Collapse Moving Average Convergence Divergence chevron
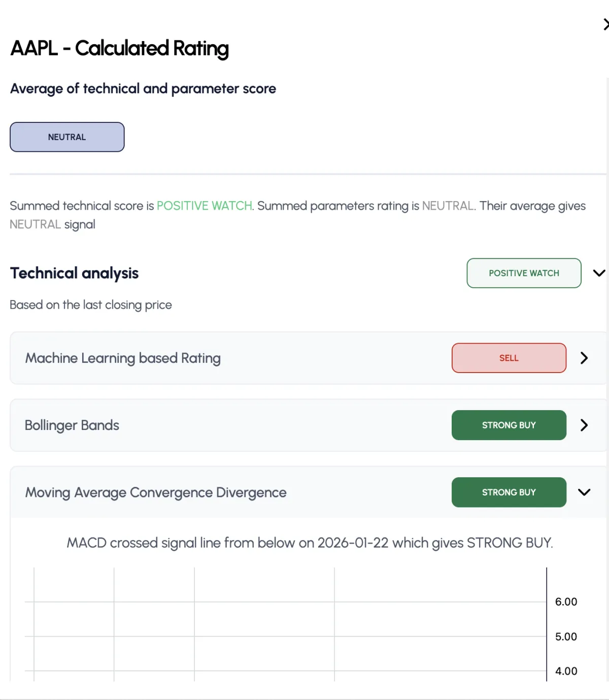This screenshot has height=700, width=609. pyautogui.click(x=584, y=492)
